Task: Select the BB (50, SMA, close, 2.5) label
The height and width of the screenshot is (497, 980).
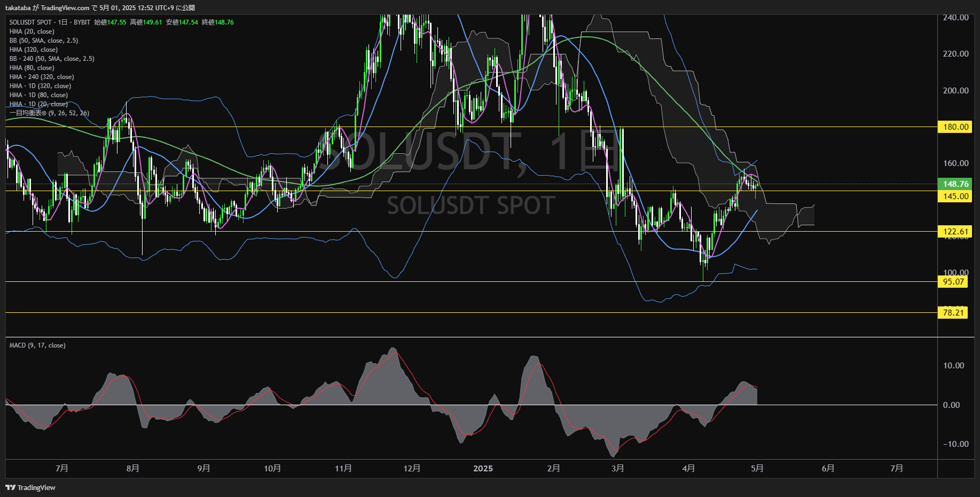Action: 44,41
